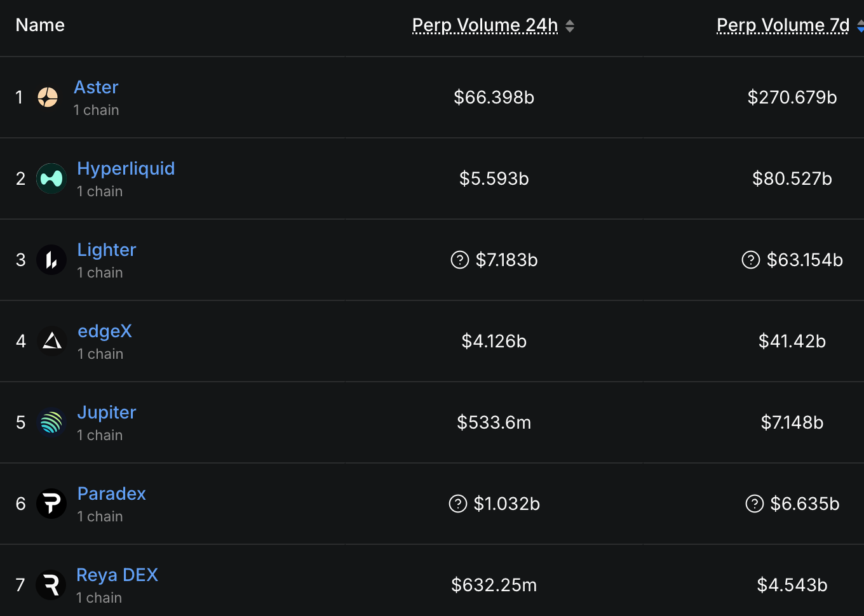
Task: Click the question mark icon beside Paradex's $1.032b
Action: pos(458,504)
